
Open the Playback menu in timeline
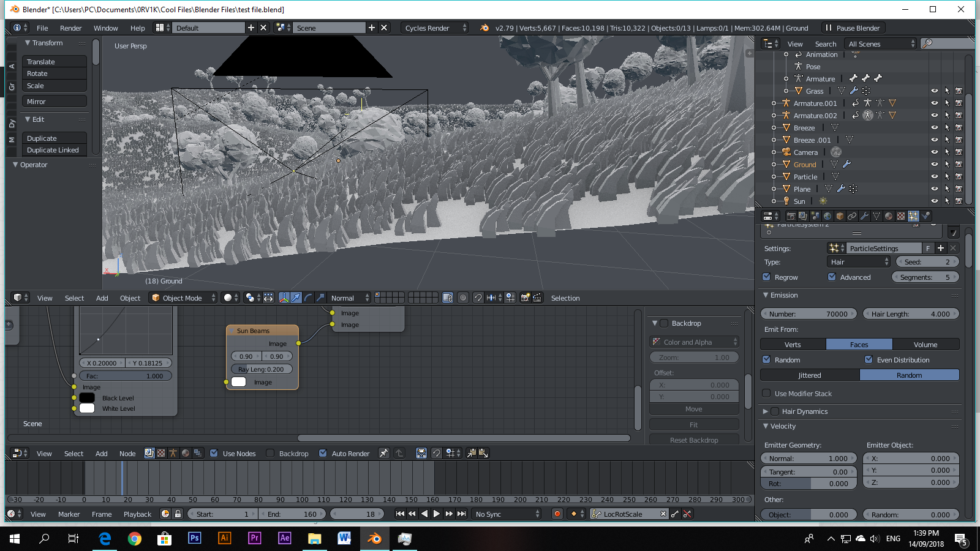pos(137,514)
